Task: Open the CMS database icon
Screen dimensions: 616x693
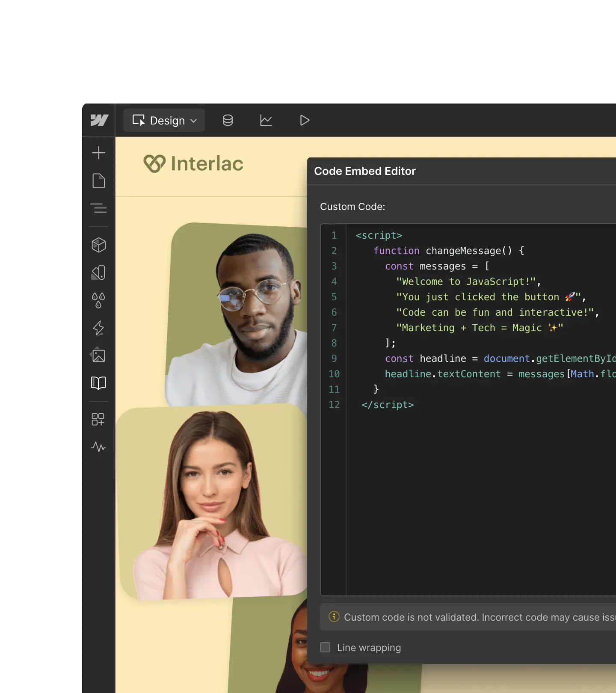Action: (228, 120)
